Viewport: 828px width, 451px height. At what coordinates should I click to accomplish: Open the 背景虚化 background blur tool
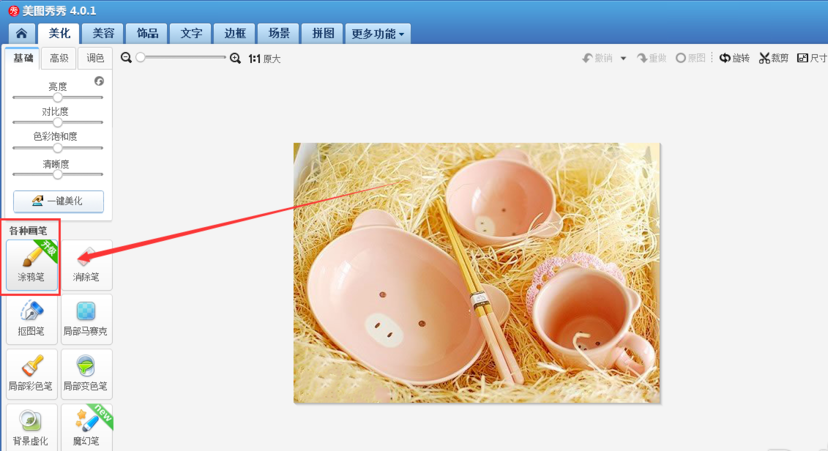[32, 428]
